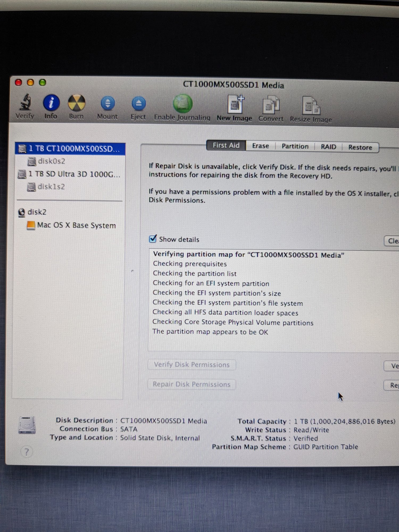Click the Verify microscope toolbar icon
Image resolution: width=399 pixels, height=532 pixels.
point(25,102)
